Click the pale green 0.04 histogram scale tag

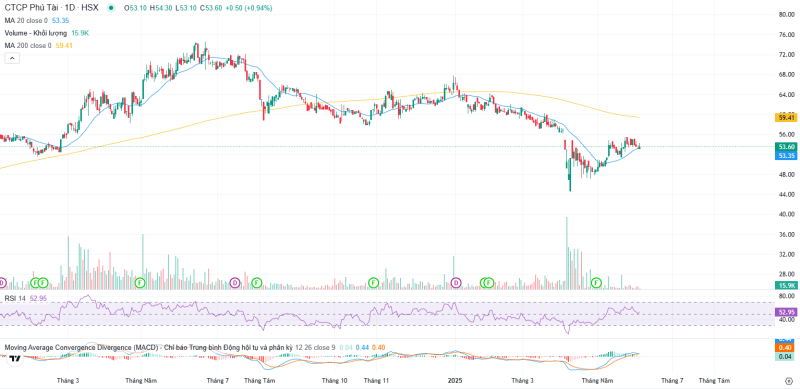point(786,356)
